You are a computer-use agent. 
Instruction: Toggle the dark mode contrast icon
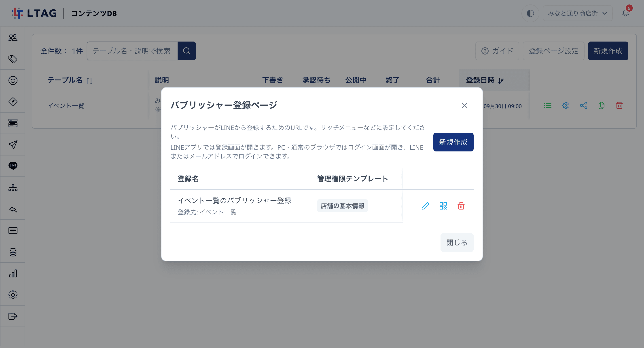(x=530, y=13)
